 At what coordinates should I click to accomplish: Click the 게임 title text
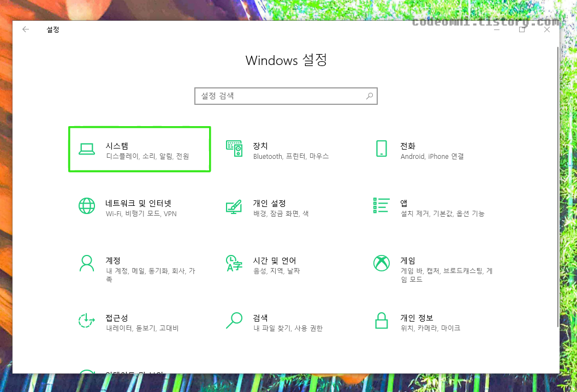[x=408, y=260]
